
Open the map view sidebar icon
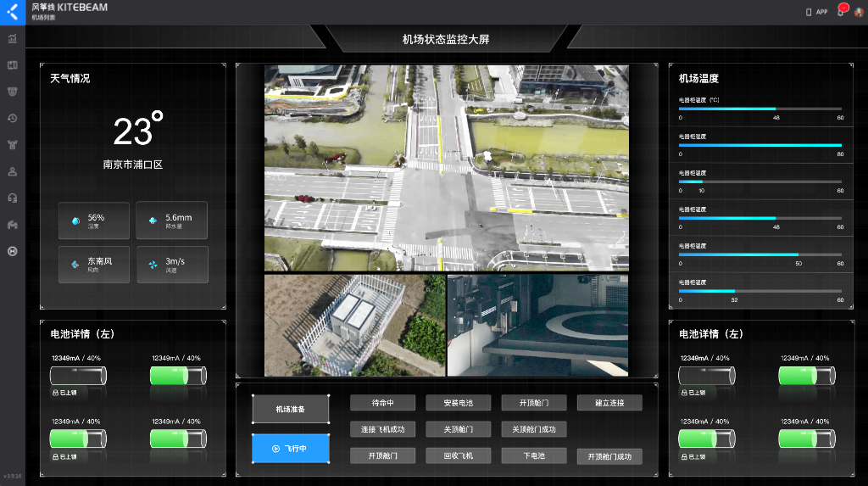pyautogui.click(x=13, y=65)
